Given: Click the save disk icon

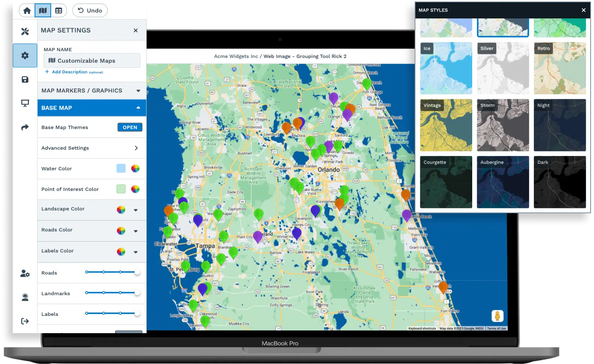Looking at the screenshot, I should click(x=25, y=79).
